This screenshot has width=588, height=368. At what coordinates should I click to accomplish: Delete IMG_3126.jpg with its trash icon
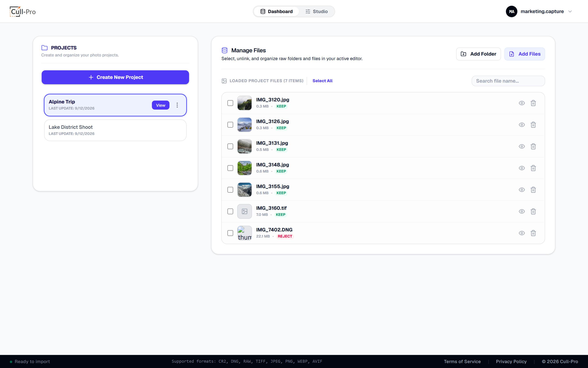pyautogui.click(x=533, y=125)
